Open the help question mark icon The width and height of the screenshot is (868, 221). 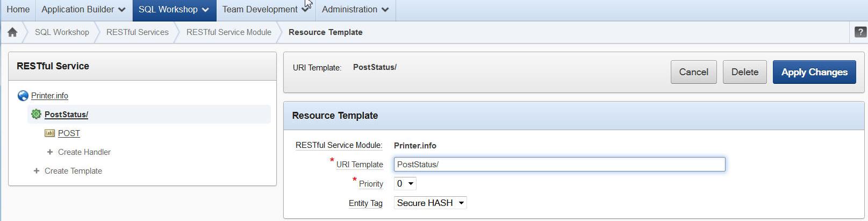pos(860,32)
